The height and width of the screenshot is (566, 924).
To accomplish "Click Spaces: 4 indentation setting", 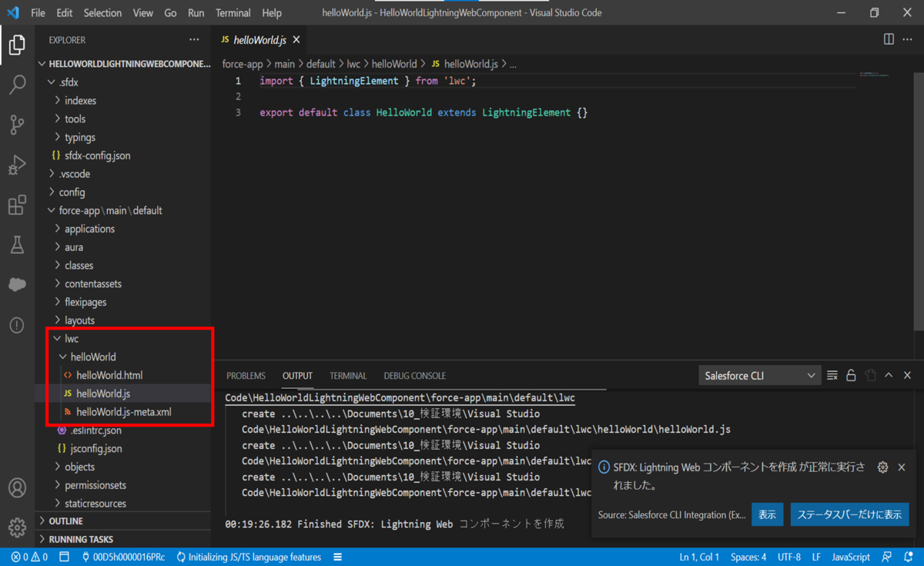I will point(748,557).
